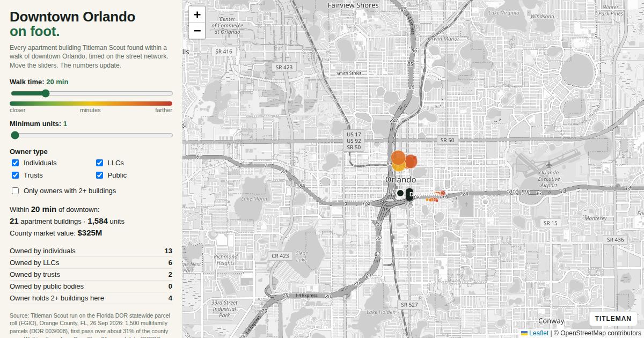
Task: Zoom in on the map
Action: pyautogui.click(x=197, y=15)
